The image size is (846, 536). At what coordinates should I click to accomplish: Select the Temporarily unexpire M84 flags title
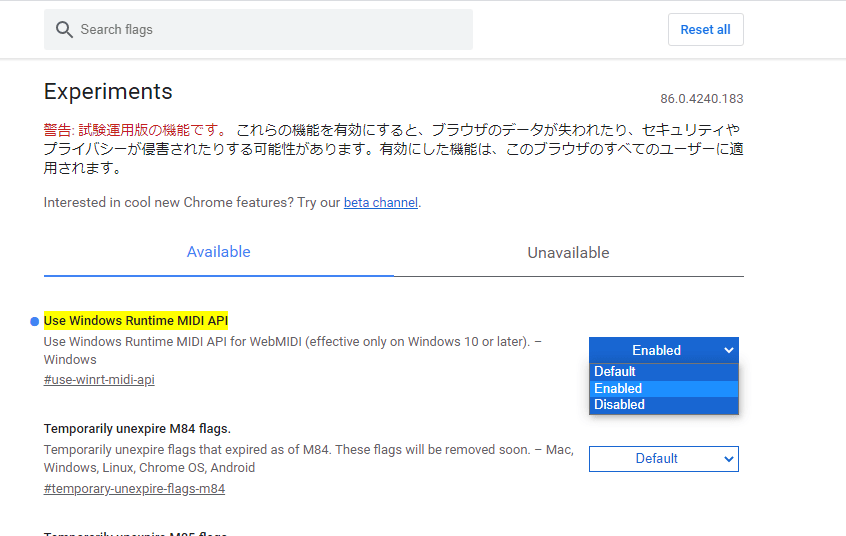(x=137, y=429)
